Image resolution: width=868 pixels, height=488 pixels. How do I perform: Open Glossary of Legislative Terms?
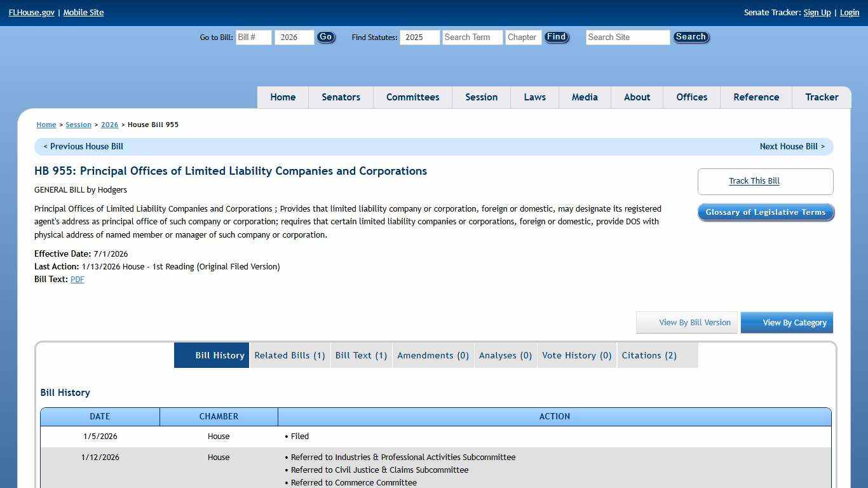point(765,212)
